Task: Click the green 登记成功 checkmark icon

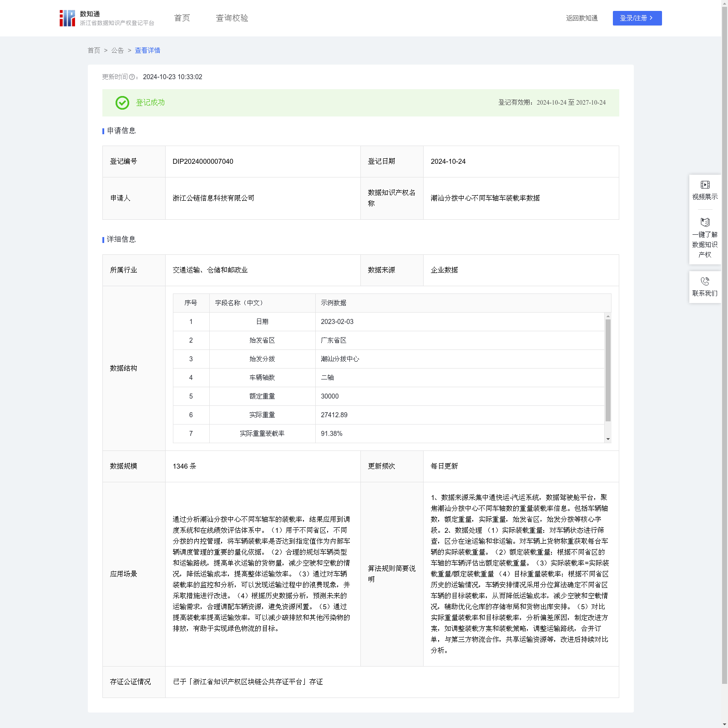Action: (x=122, y=103)
